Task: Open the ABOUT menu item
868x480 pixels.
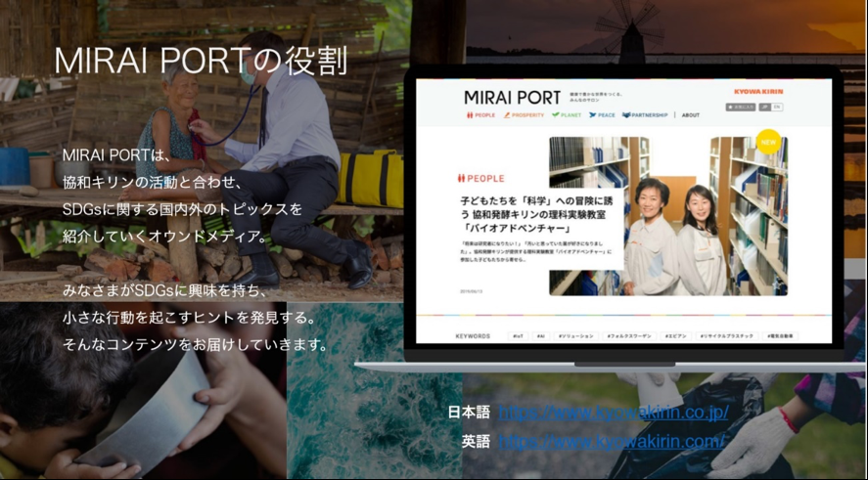Action: (x=691, y=115)
